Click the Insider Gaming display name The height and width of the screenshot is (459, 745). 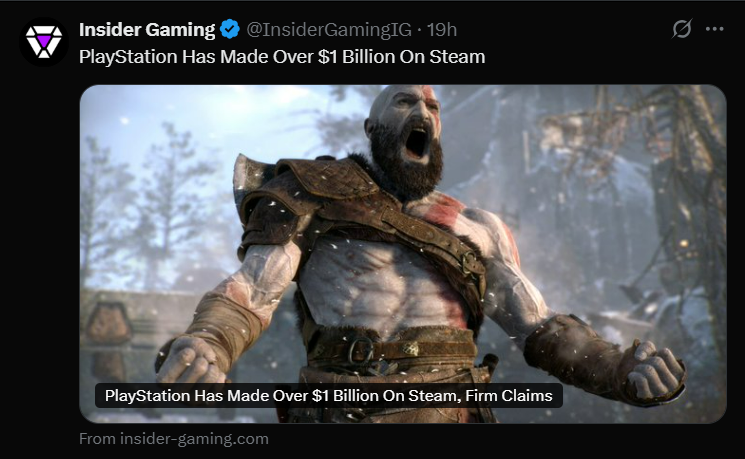147,29
